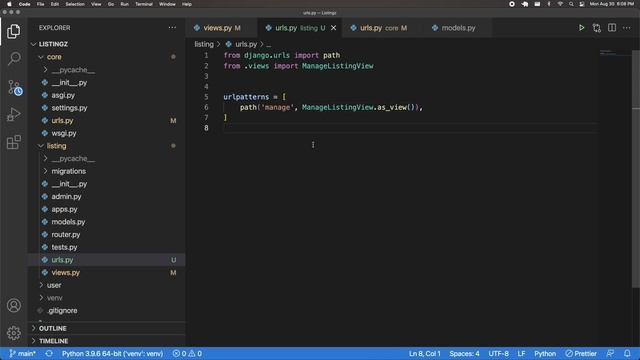
Task: Select Python 3.9.6 interpreter in status bar
Action: click(x=112, y=353)
